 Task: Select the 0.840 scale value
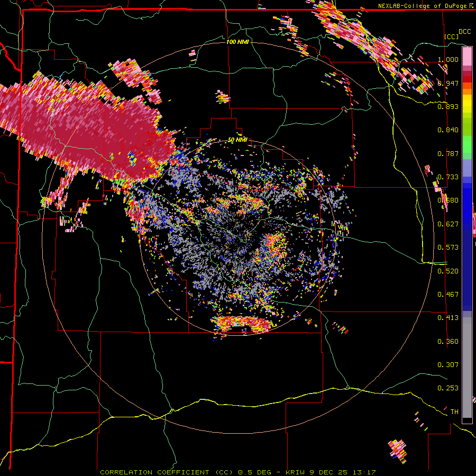tap(448, 130)
